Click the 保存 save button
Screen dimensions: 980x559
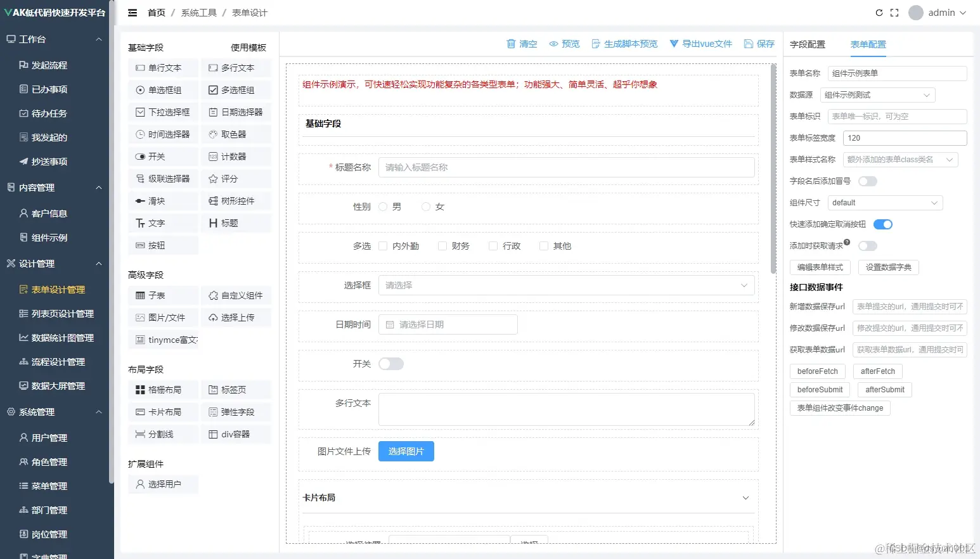tap(759, 43)
